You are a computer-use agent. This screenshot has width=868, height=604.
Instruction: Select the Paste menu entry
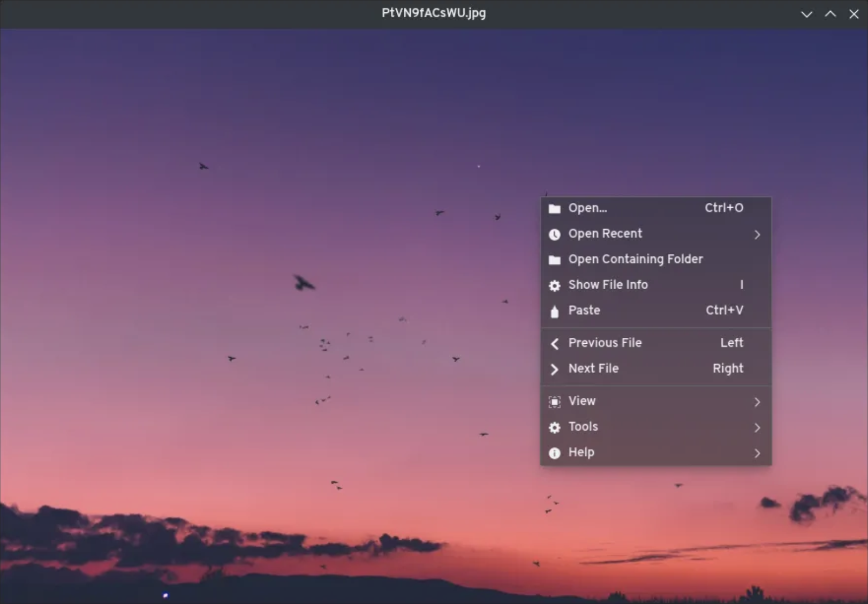[x=584, y=311]
